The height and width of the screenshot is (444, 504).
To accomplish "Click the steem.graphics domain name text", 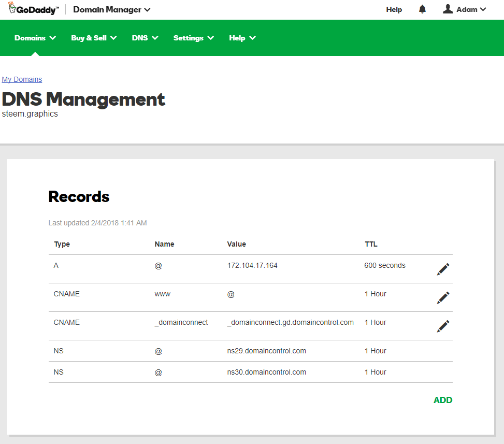I will click(x=30, y=114).
